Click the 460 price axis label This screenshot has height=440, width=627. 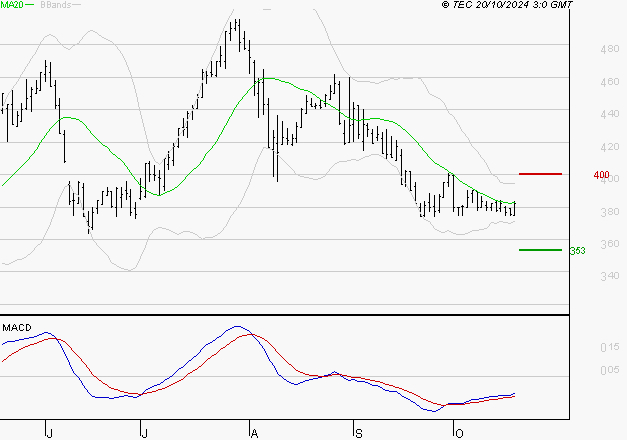609,82
